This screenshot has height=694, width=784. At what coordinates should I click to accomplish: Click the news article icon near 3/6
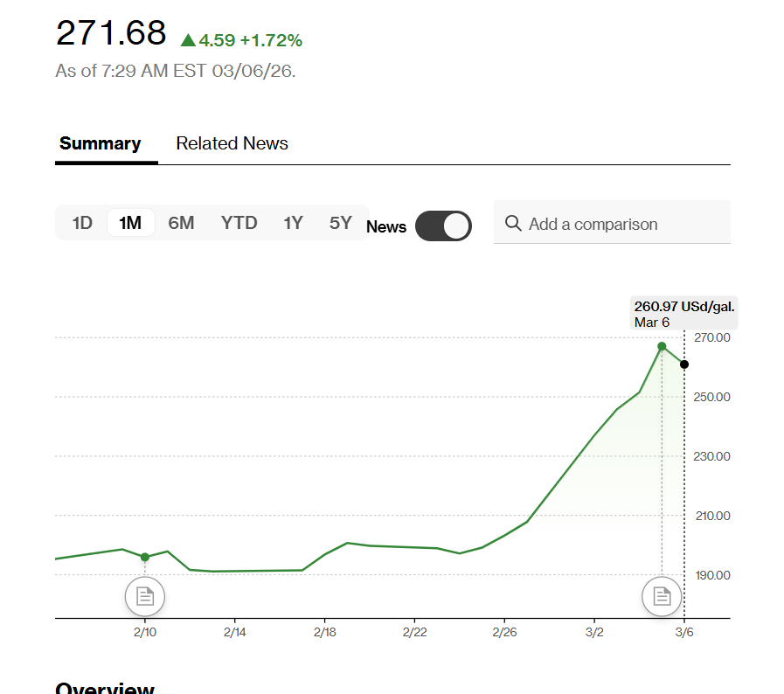[662, 597]
